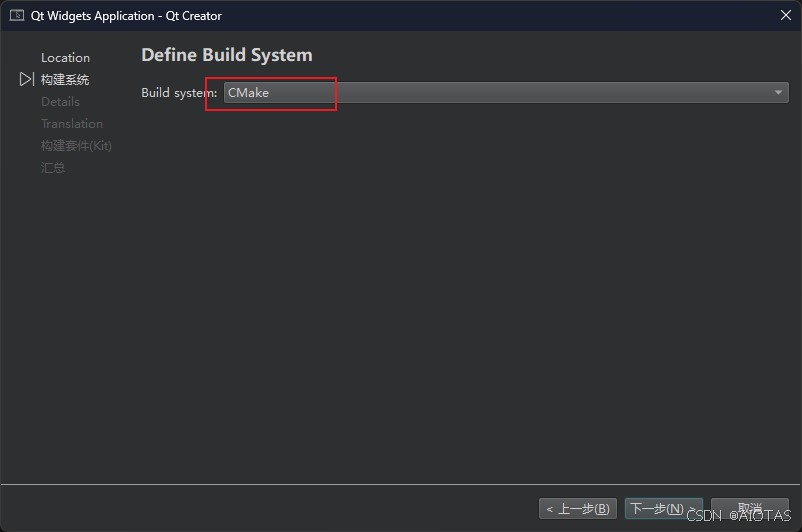802x532 pixels.
Task: Select the Location wizard step
Action: (x=65, y=58)
